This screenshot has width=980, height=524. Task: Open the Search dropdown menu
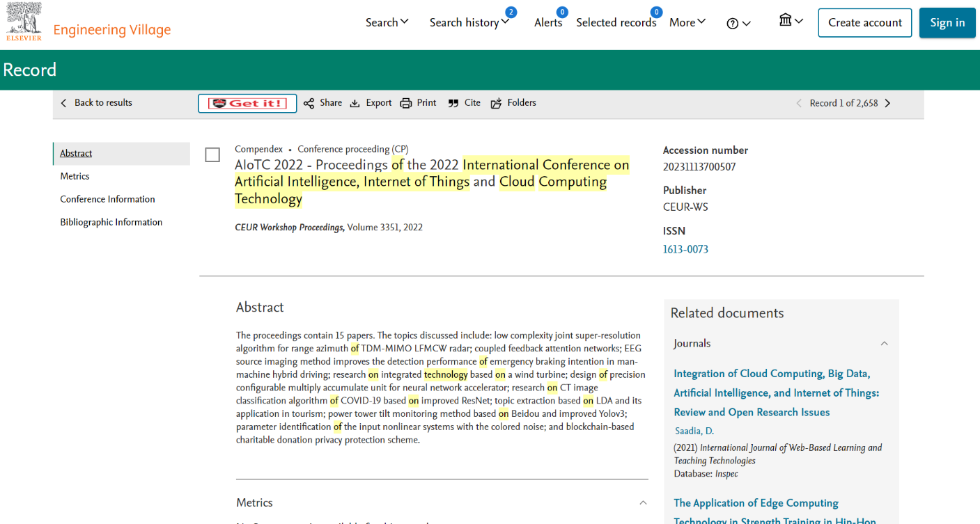[x=387, y=22]
